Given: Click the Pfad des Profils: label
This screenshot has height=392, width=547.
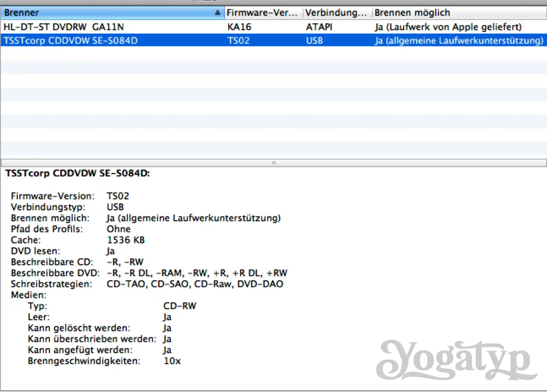Looking at the screenshot, I should pyautogui.click(x=47, y=229).
